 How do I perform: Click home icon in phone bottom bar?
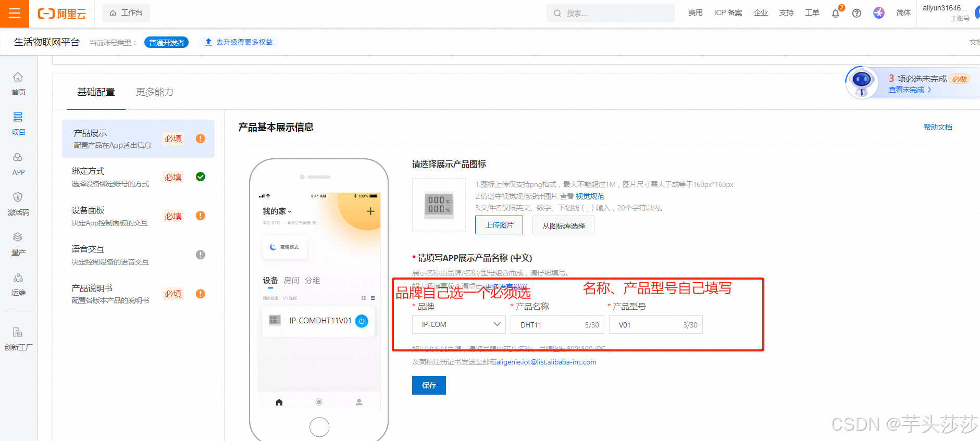[279, 402]
